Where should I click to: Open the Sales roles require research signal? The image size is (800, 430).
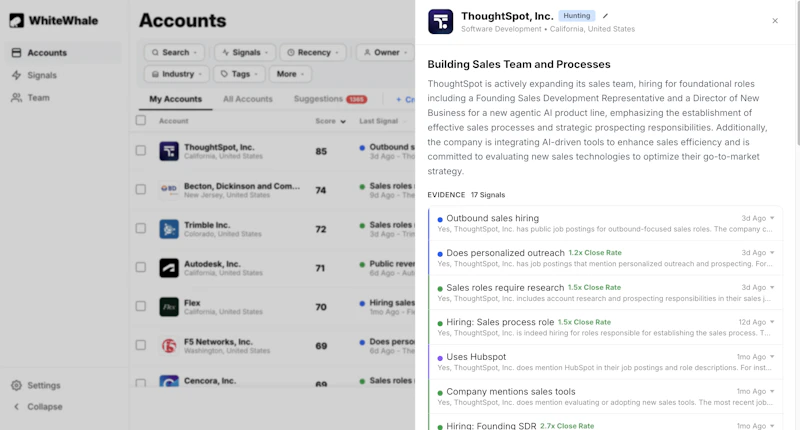tap(606, 292)
